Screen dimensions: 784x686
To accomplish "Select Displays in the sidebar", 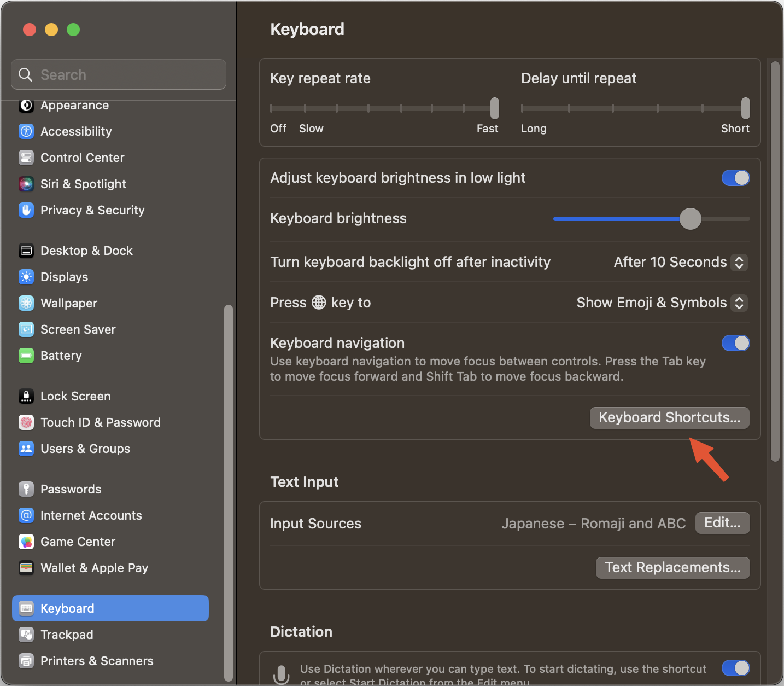I will [x=64, y=277].
